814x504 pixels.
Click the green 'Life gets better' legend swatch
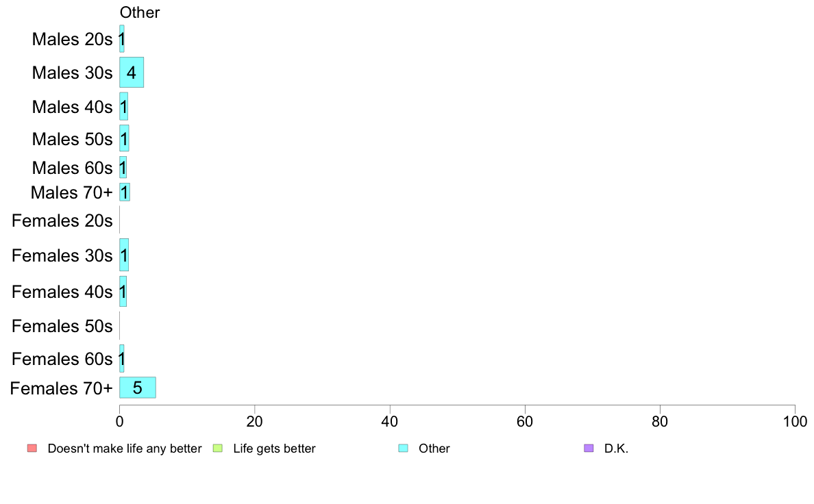[217, 448]
